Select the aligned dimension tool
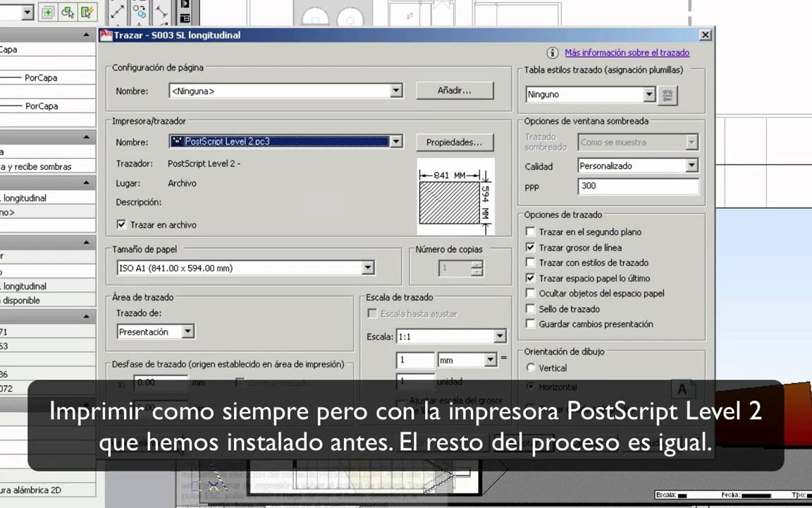 tap(161, 11)
